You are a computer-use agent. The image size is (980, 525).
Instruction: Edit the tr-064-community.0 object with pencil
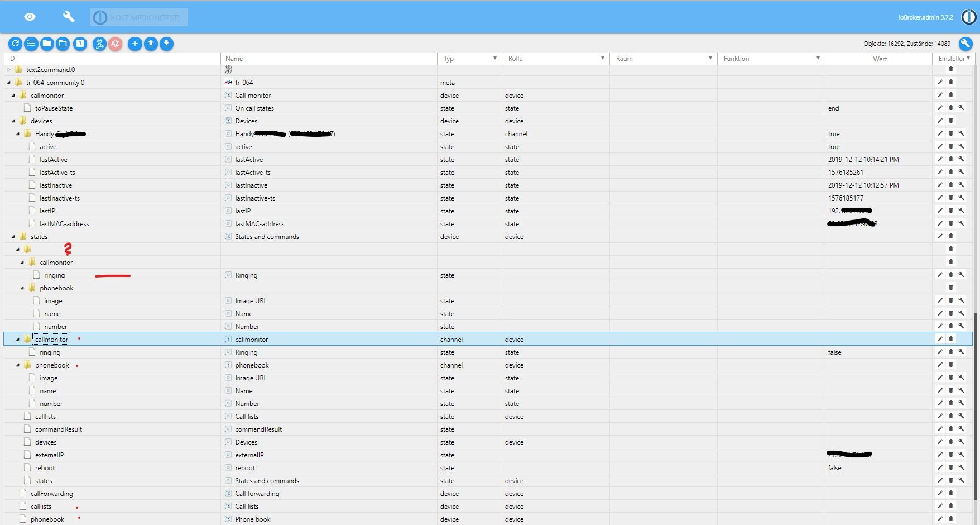click(x=940, y=82)
